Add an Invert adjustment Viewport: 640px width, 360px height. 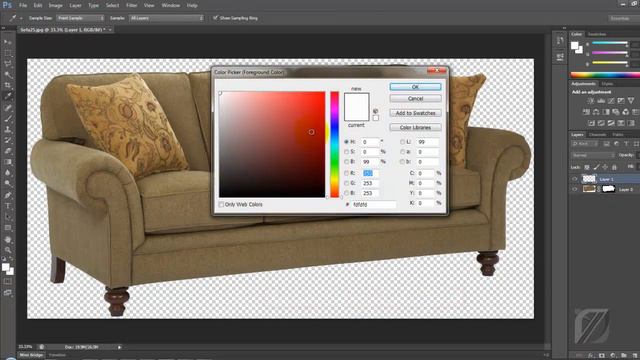591,122
